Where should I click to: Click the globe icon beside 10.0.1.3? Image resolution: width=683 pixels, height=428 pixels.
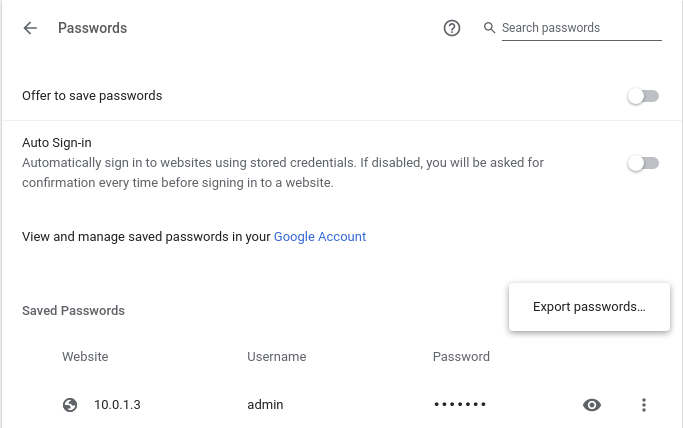point(70,405)
